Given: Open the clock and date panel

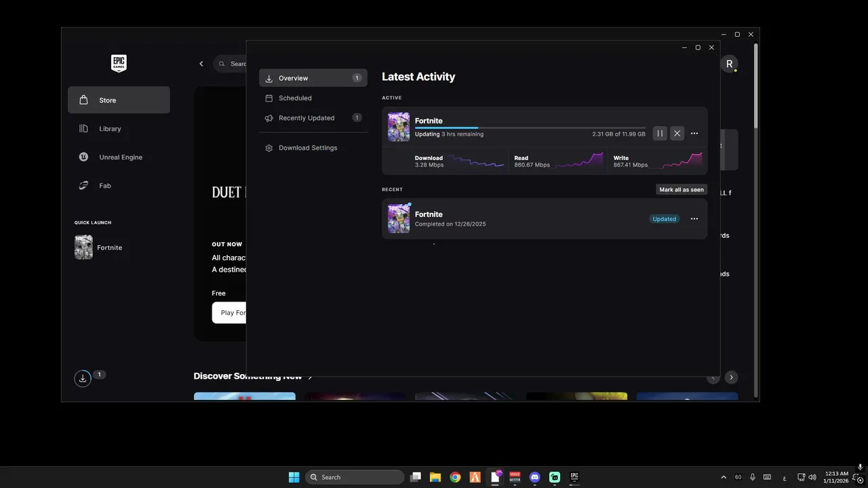Looking at the screenshot, I should pyautogui.click(x=836, y=477).
